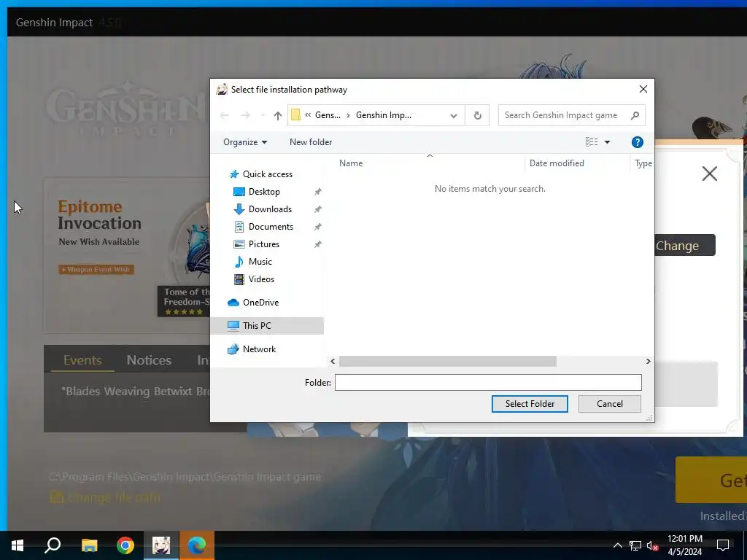Click the Gens... breadcrumb in address bar

[x=328, y=115]
